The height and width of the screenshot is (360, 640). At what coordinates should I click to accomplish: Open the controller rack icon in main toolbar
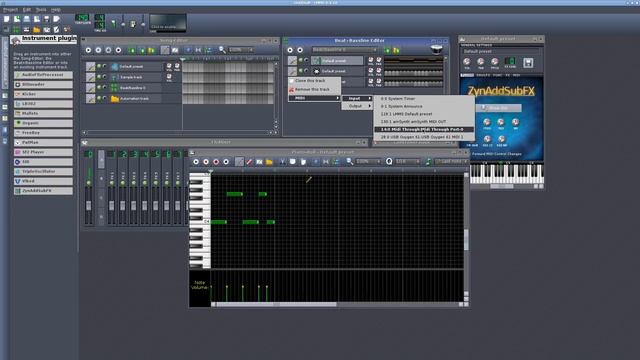[x=67, y=29]
